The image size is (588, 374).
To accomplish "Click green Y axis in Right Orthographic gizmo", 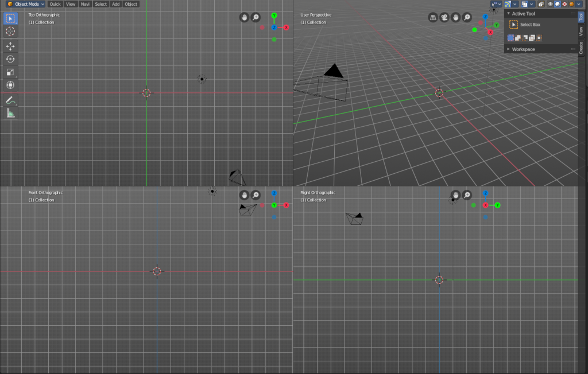I will (x=497, y=205).
